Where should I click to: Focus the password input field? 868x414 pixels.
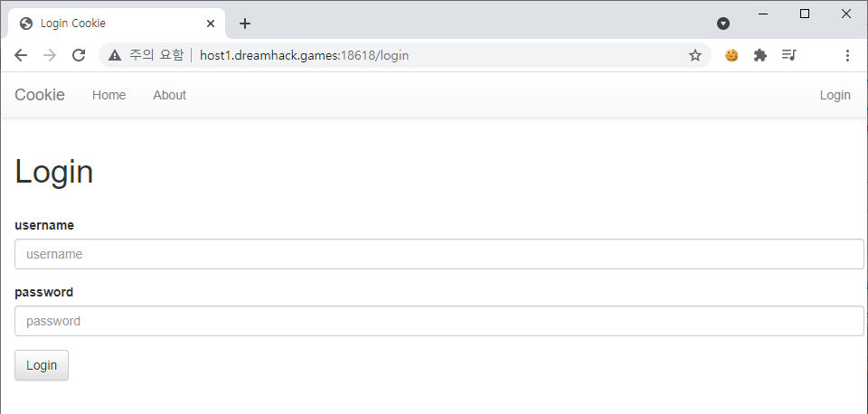(x=439, y=321)
